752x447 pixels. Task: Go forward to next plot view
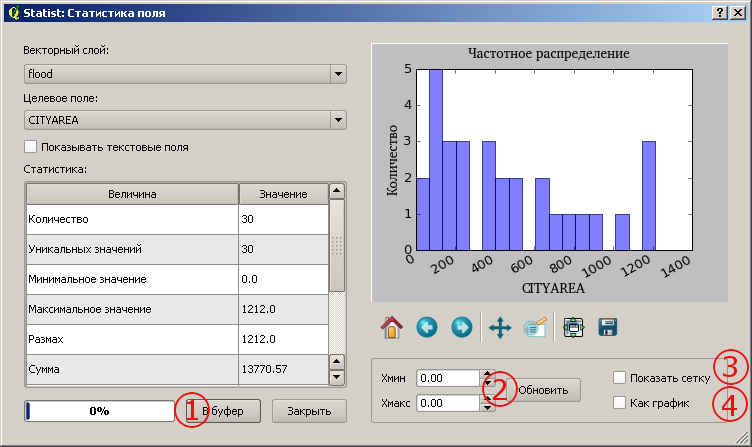[462, 328]
